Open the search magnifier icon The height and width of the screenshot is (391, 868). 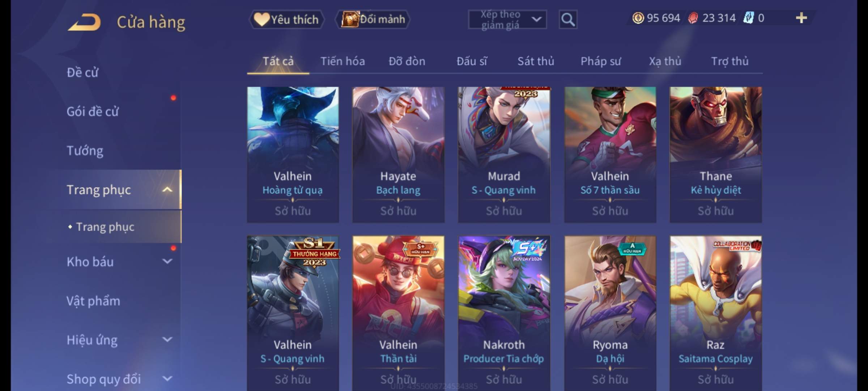pos(568,20)
